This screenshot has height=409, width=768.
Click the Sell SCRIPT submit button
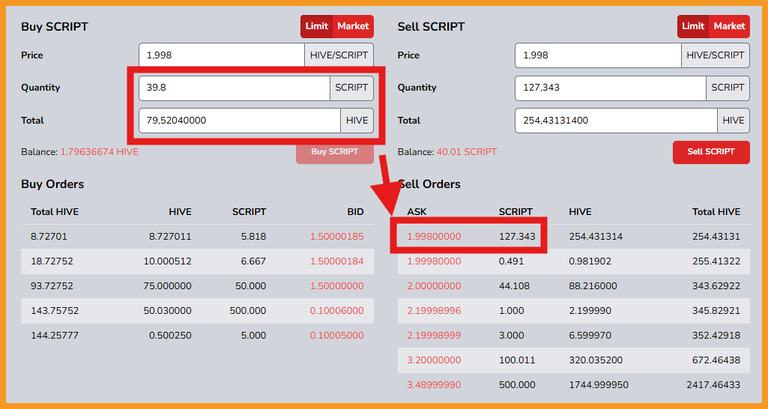pyautogui.click(x=711, y=152)
